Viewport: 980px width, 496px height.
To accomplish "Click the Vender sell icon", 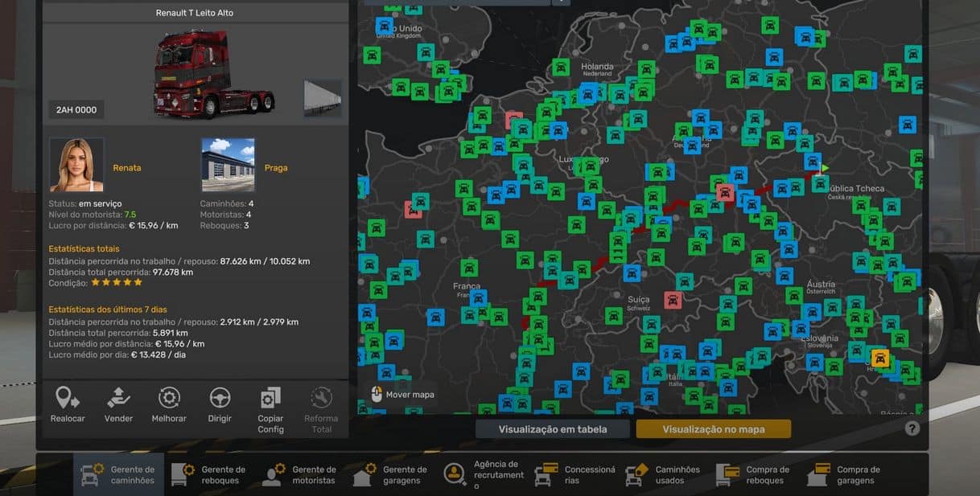I will click(118, 398).
